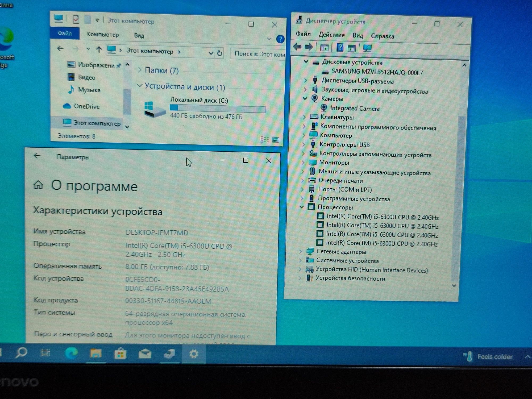Click Device Manager icon on taskbar
The height and width of the screenshot is (399, 532).
[169, 354]
